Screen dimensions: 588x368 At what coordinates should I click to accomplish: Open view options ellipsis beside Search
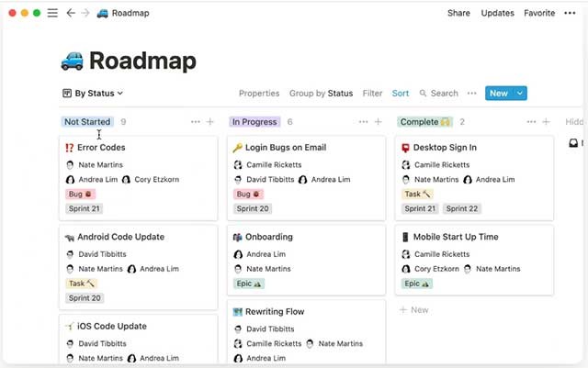pos(471,94)
